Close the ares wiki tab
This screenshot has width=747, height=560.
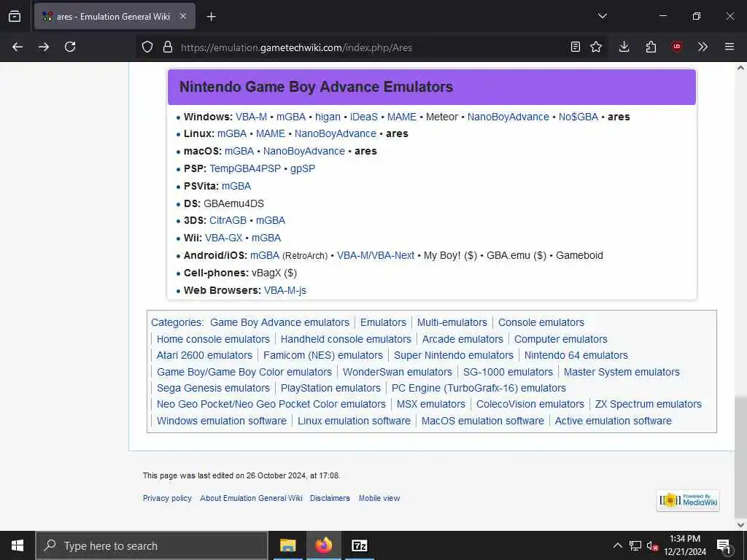(183, 16)
